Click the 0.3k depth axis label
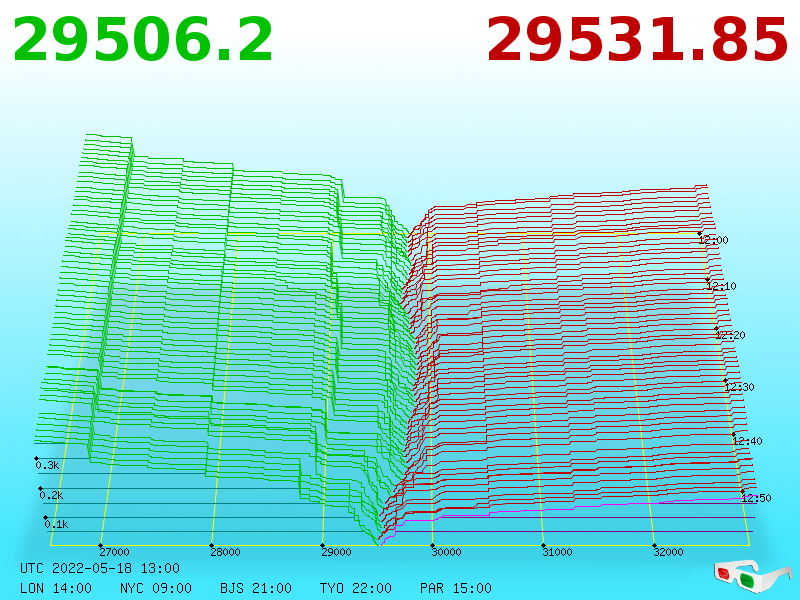Screen dimensions: 800x600 [x=47, y=465]
